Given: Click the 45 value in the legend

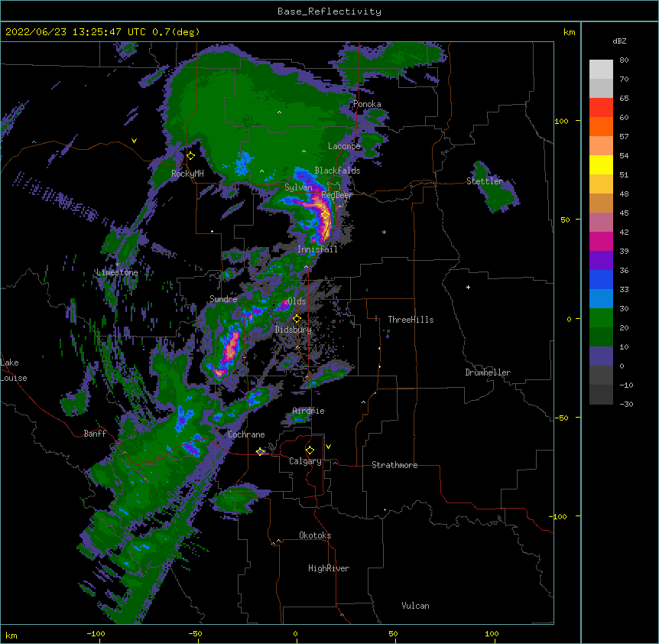Looking at the screenshot, I should tap(624, 213).
